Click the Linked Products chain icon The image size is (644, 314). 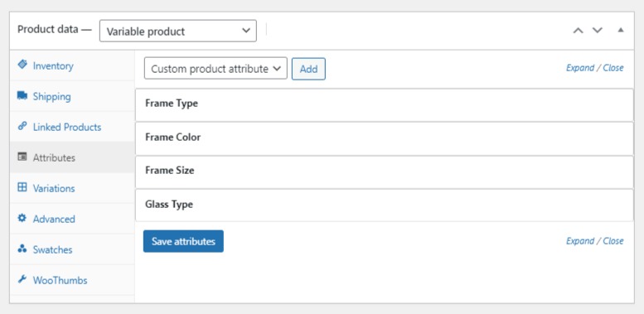click(x=22, y=127)
